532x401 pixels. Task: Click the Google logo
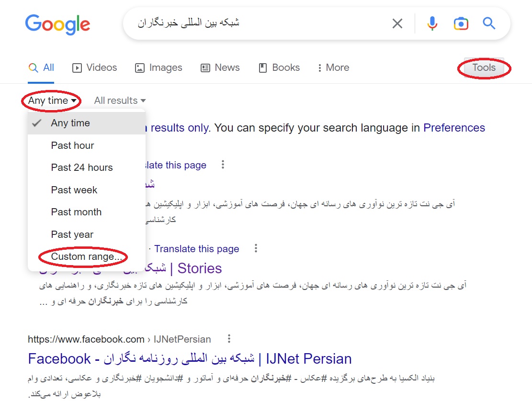click(57, 23)
